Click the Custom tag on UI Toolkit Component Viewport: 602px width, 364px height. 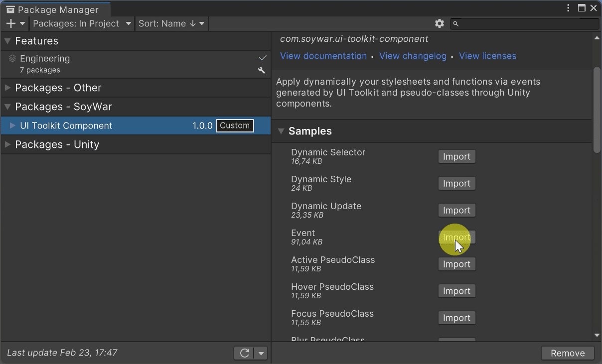coord(234,125)
